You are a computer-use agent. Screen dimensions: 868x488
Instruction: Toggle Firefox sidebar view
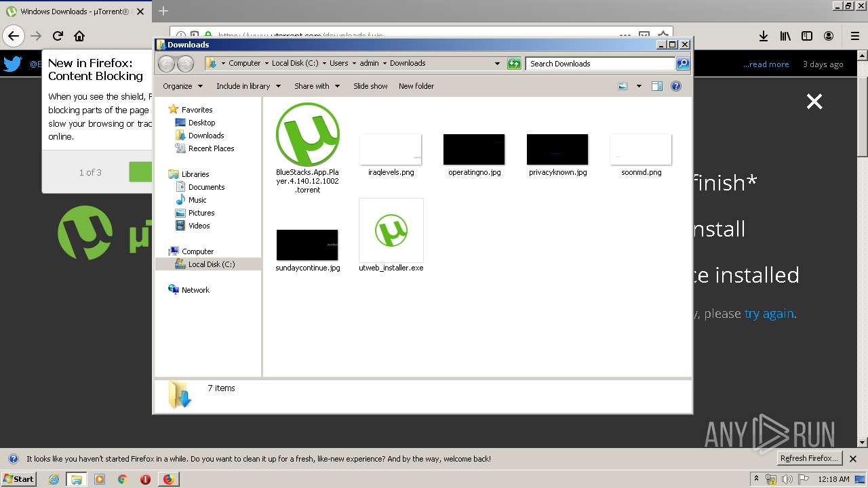click(x=807, y=36)
